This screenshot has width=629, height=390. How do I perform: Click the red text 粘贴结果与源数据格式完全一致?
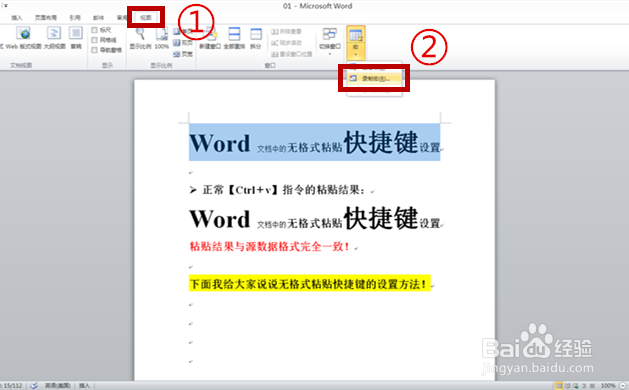coord(269,246)
